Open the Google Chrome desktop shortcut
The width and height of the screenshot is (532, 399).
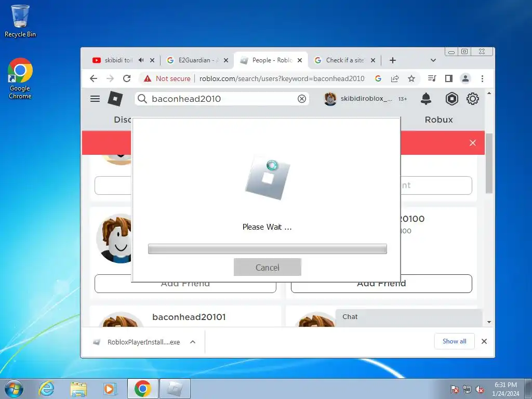click(x=20, y=78)
